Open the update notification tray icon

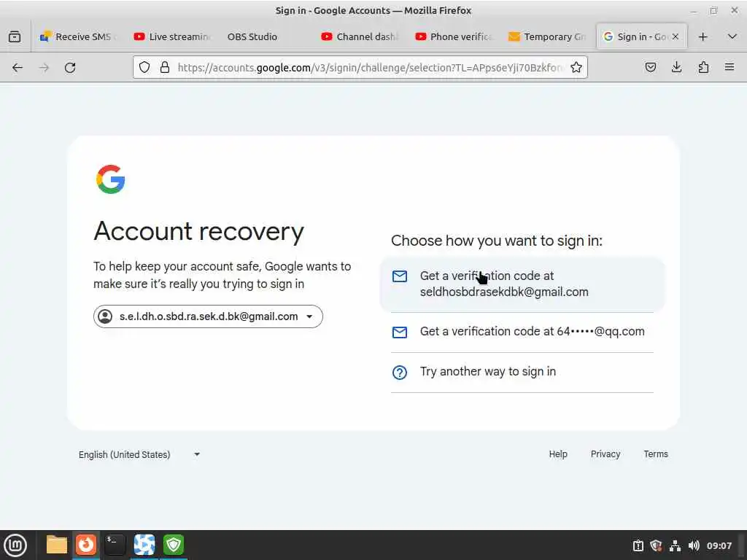[x=638, y=545]
